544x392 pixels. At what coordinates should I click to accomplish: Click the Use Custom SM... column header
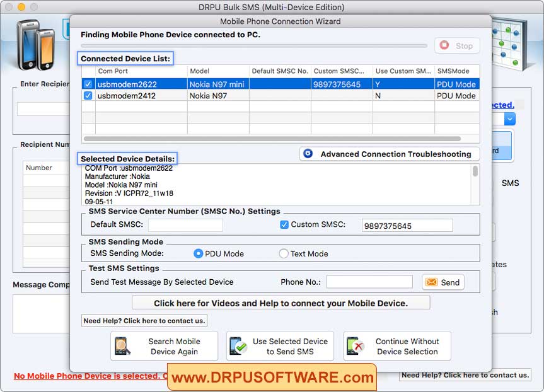tap(403, 71)
